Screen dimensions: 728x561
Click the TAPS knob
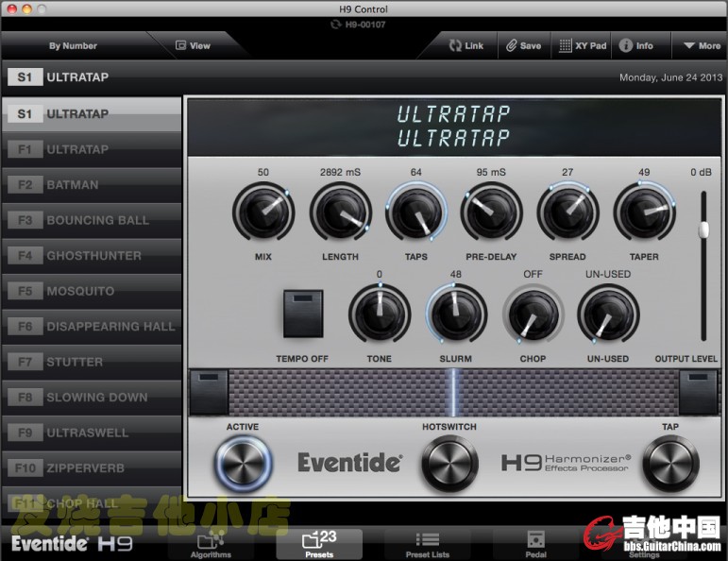[x=416, y=212]
